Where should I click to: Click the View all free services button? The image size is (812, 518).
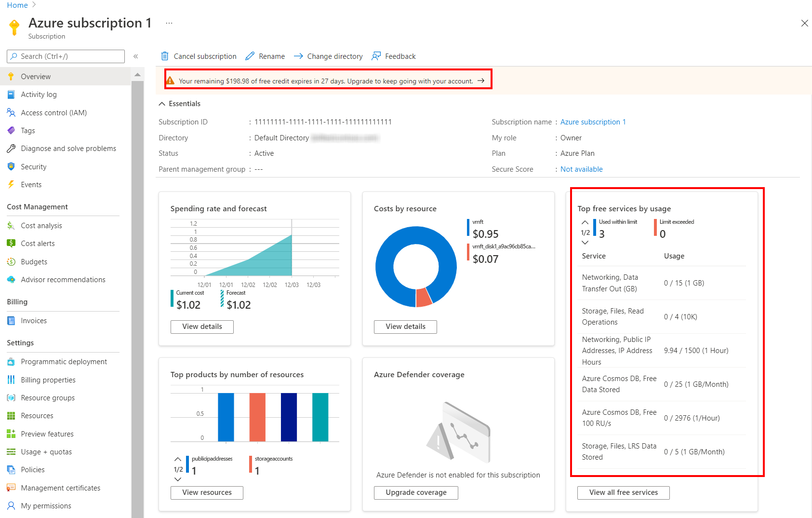pos(624,492)
